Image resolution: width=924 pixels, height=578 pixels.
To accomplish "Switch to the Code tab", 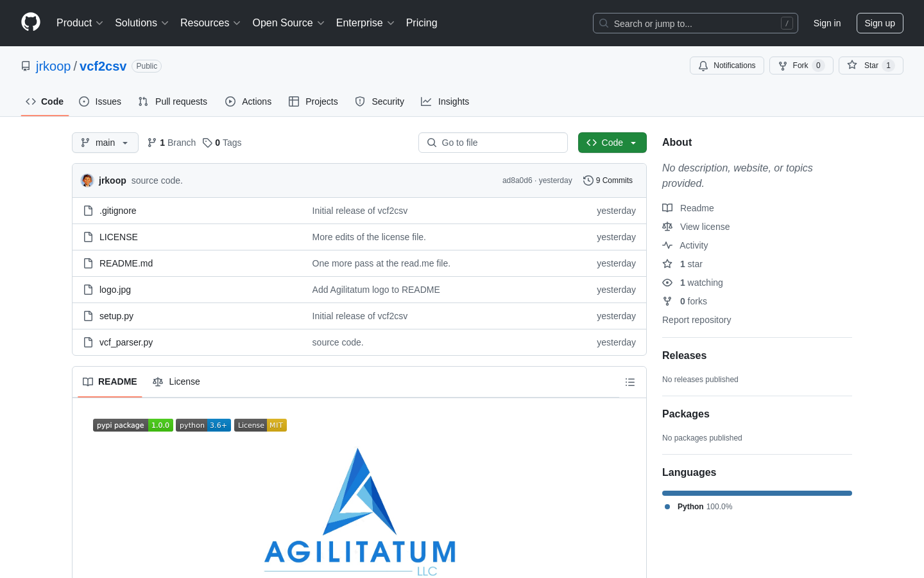I will (45, 101).
